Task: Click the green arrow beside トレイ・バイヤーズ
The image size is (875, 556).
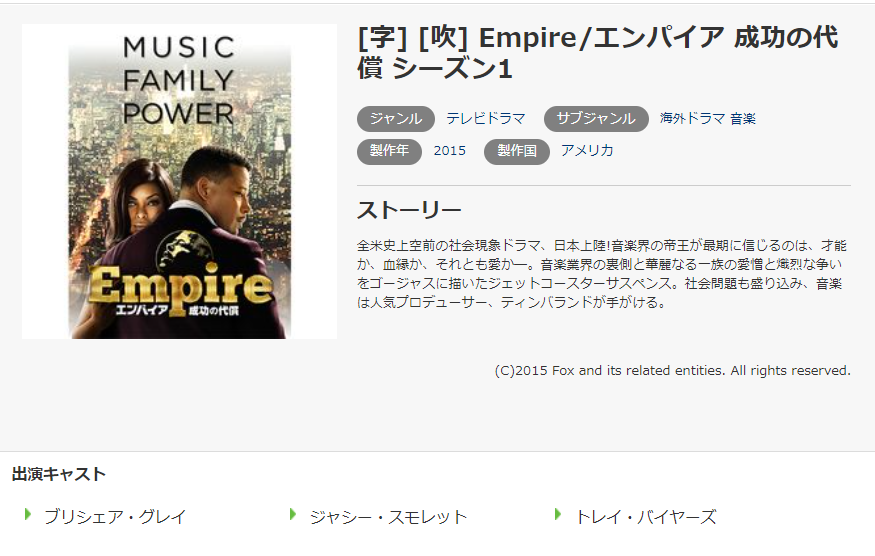Action: (x=557, y=514)
